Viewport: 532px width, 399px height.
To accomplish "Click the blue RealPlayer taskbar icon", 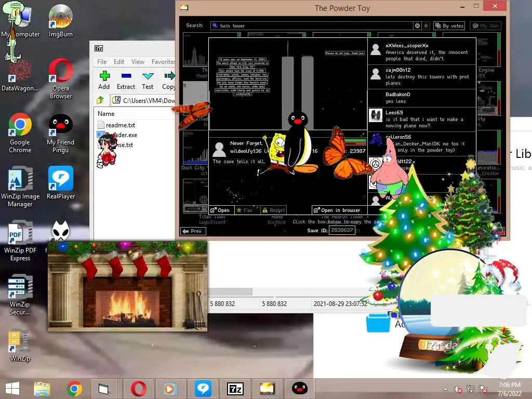I will pos(203,389).
